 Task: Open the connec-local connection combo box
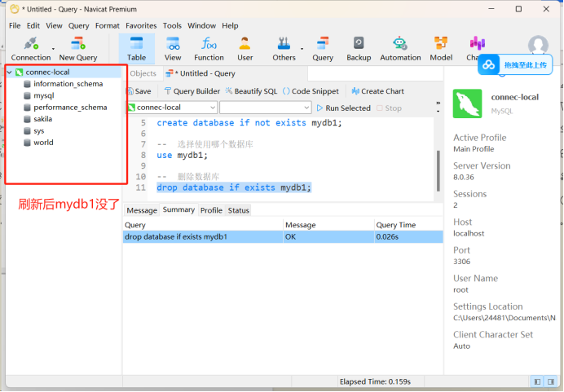[x=172, y=108]
